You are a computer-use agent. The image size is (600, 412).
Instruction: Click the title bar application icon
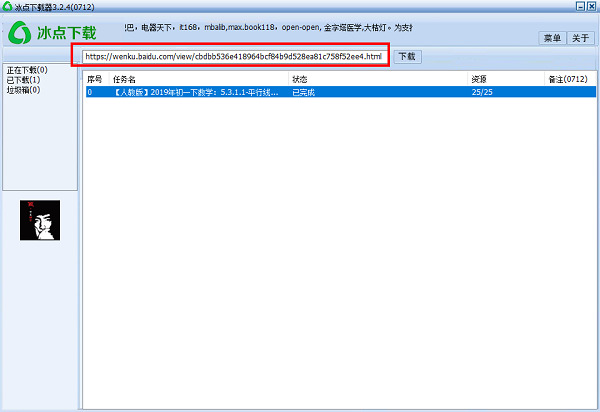click(7, 6)
